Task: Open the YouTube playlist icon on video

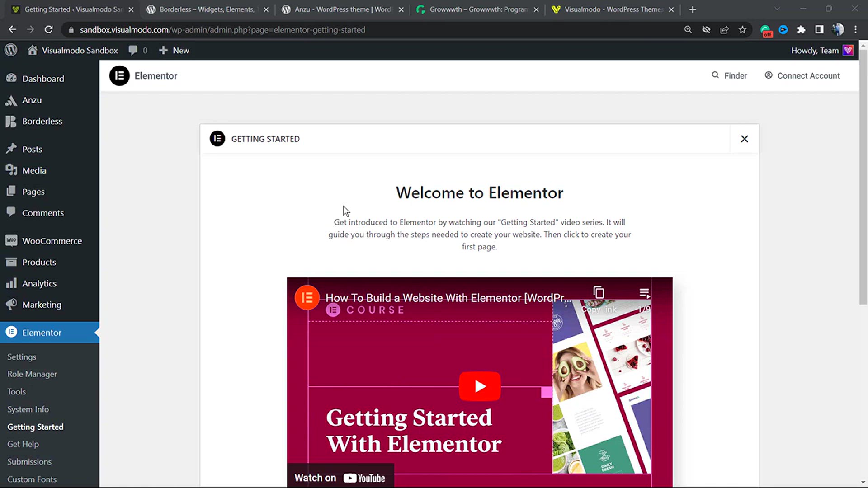Action: click(x=644, y=293)
